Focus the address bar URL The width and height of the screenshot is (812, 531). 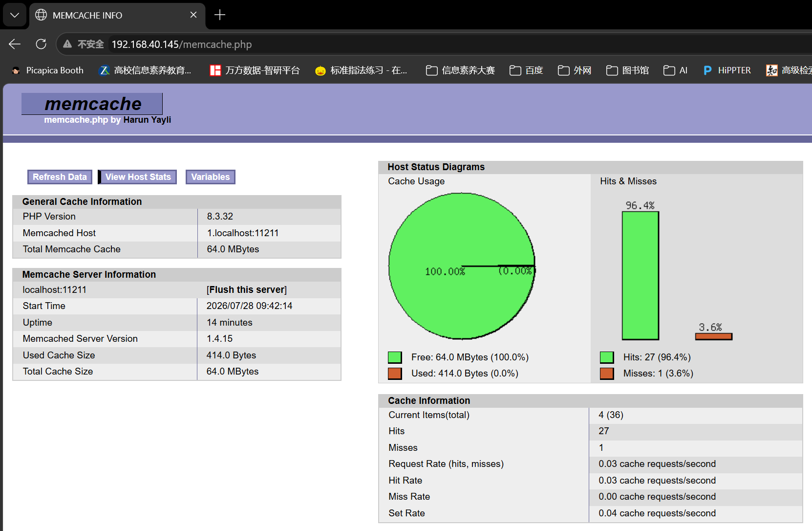click(182, 44)
